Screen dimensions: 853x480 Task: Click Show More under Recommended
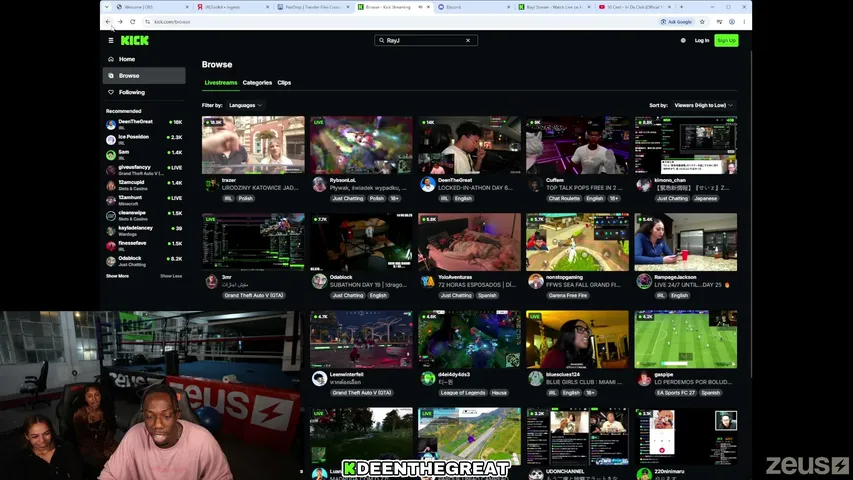[x=118, y=276]
